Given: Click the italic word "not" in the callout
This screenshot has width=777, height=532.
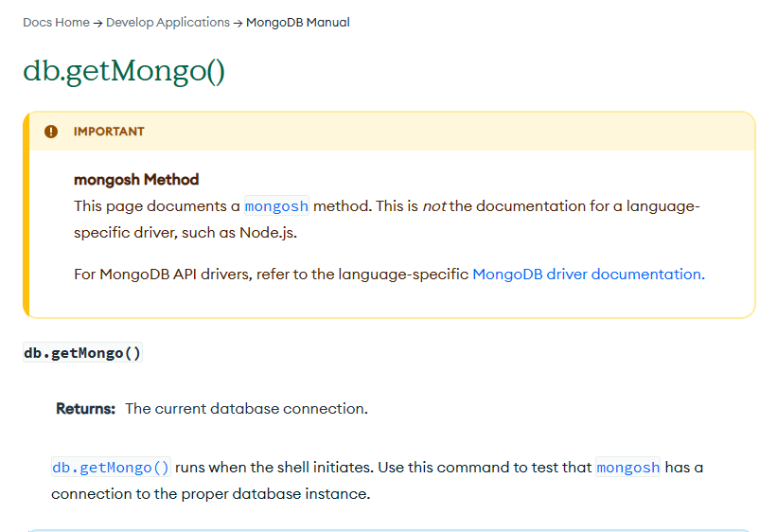Looking at the screenshot, I should pos(433,206).
